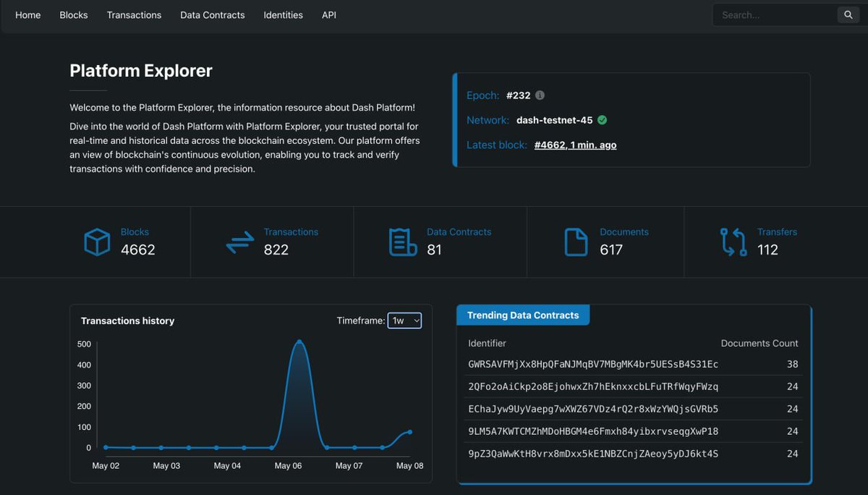868x495 pixels.
Task: Click the Blocks count 4662
Action: tap(138, 250)
